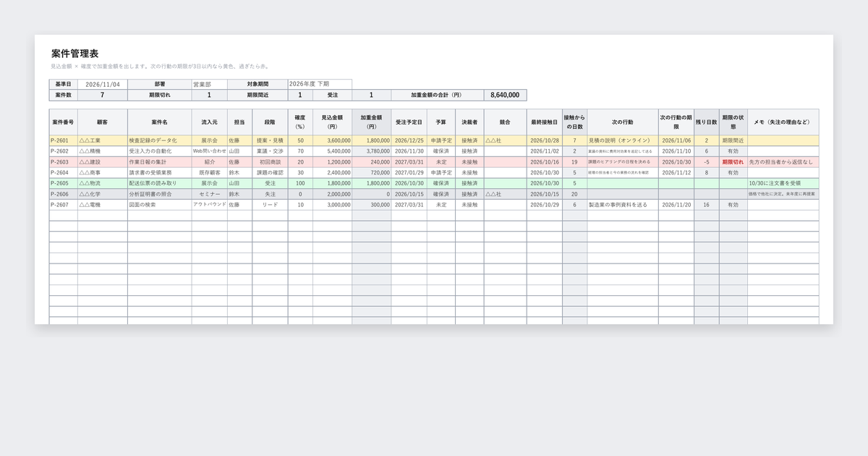Click the 流入元 column header
The height and width of the screenshot is (456, 868).
coord(210,122)
